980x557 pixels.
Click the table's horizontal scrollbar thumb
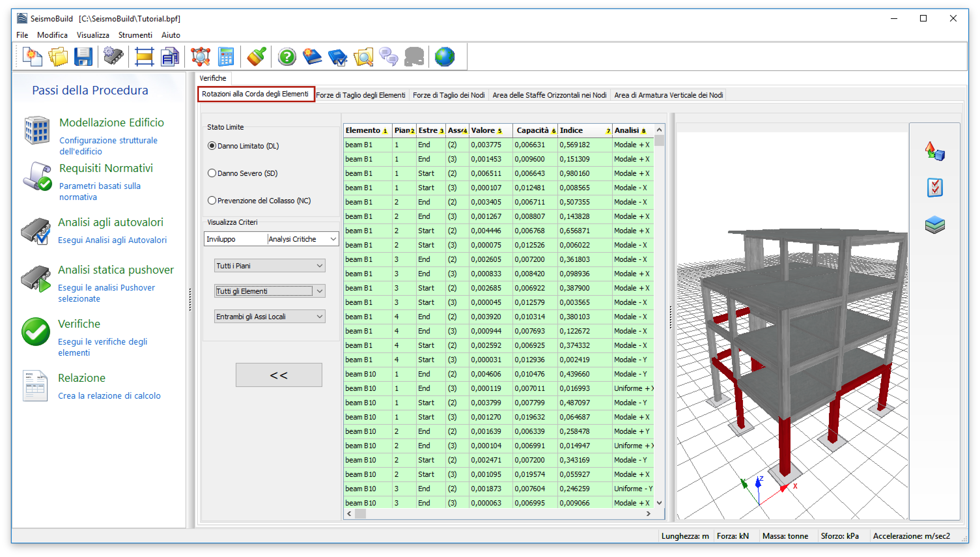[360, 514]
